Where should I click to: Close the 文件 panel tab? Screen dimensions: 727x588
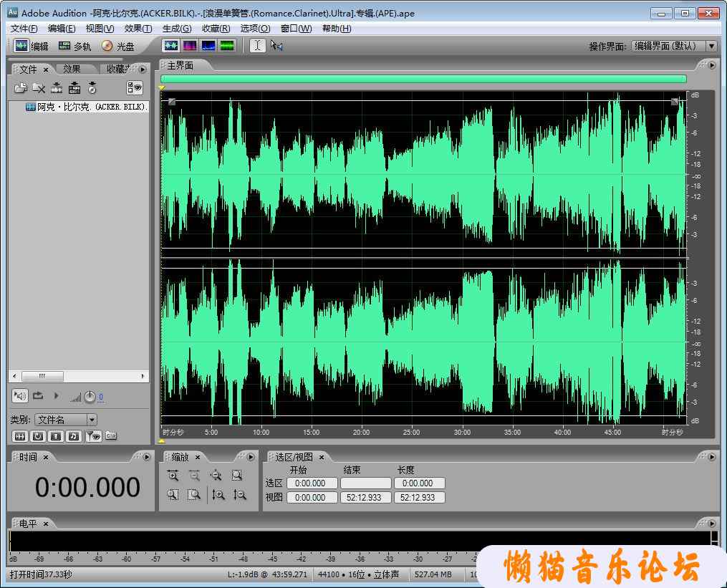tap(46, 69)
